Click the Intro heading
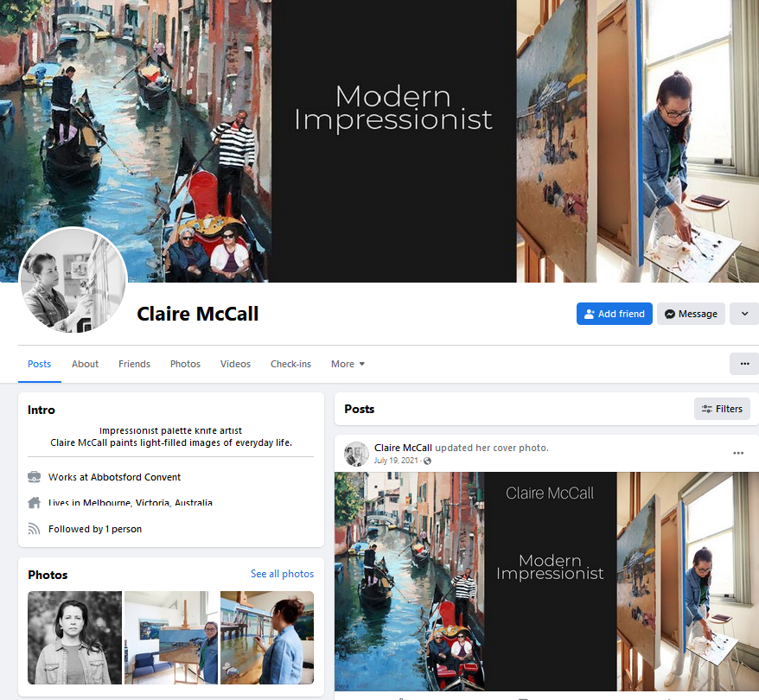 (x=41, y=410)
